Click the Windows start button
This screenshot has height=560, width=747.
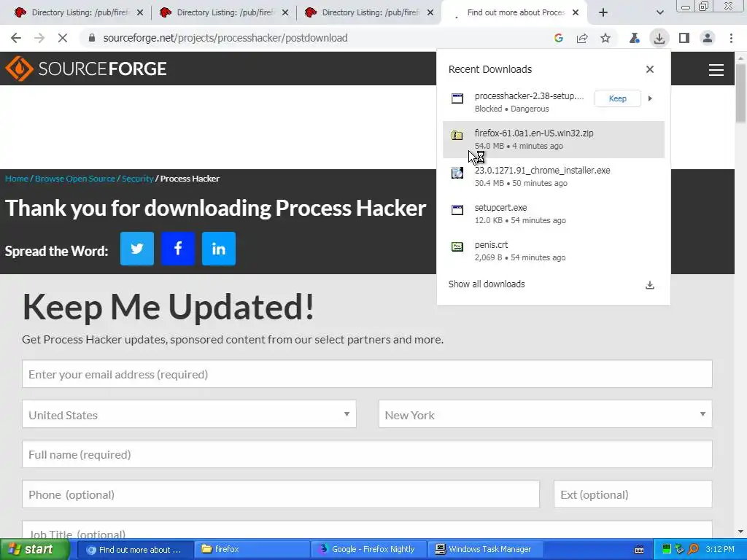pos(34,550)
